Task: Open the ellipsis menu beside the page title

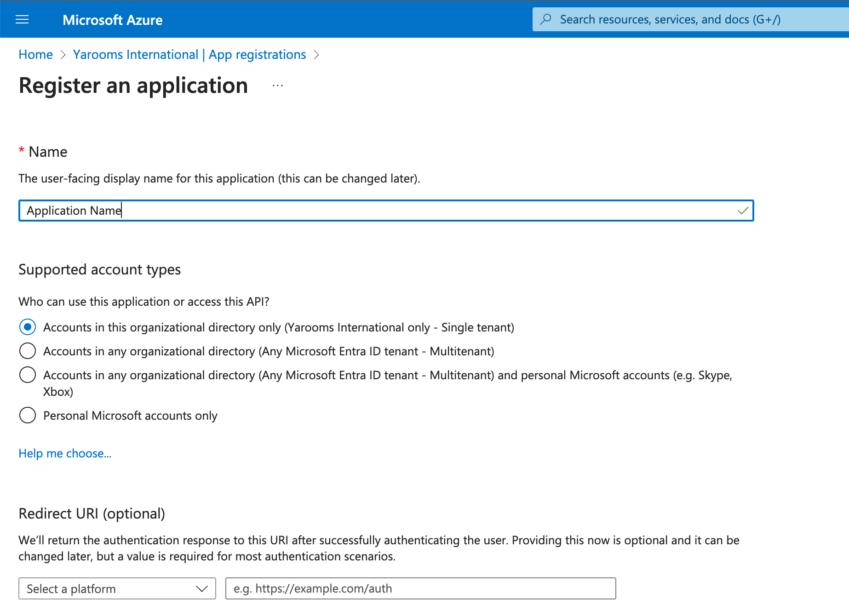Action: (277, 85)
